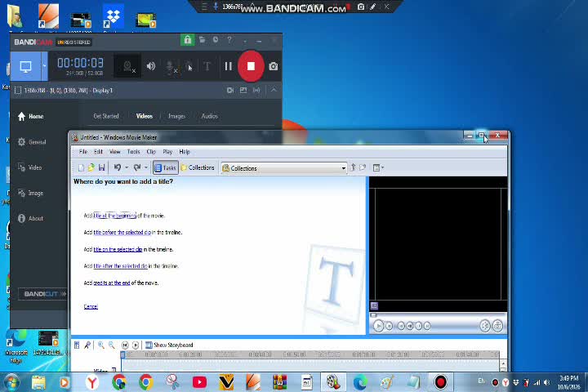Viewport: 588px width, 392px height.
Task: Open Bandicam recording mode dropdown arrow
Action: tap(44, 66)
